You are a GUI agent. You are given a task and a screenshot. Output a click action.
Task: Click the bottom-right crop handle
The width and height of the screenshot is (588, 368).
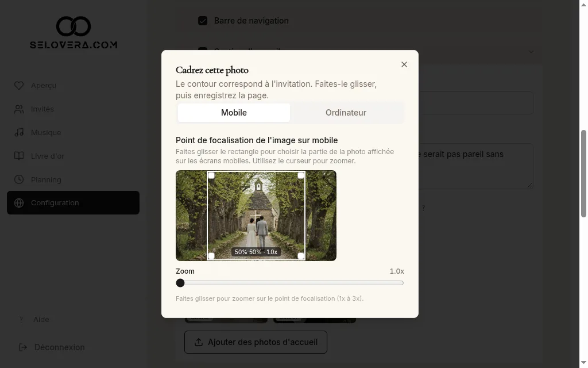point(301,256)
